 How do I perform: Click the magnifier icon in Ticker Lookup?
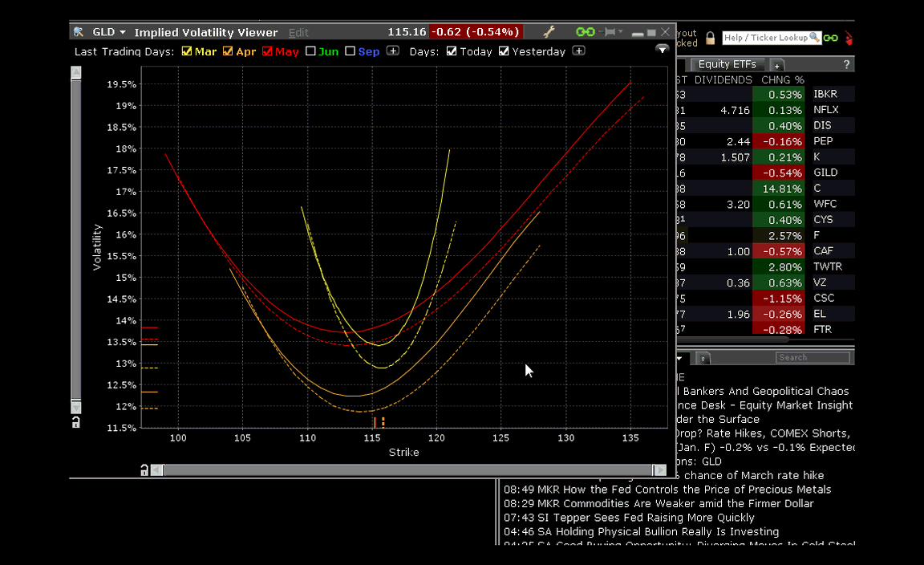[814, 38]
